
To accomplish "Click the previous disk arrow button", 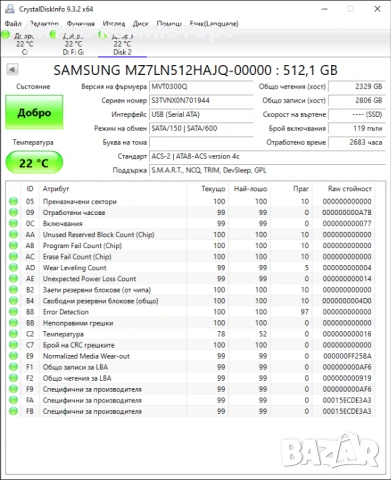I will pos(12,70).
